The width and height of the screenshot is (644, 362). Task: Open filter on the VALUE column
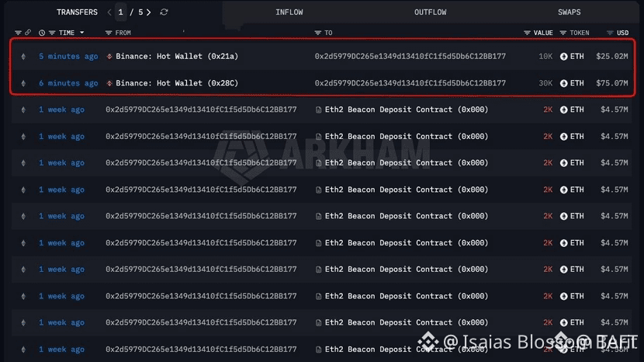tap(527, 33)
